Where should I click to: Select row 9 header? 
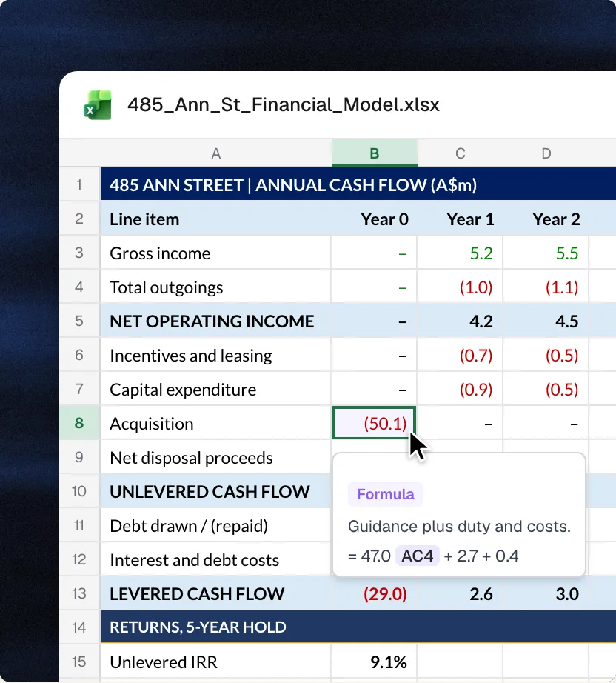(x=79, y=457)
